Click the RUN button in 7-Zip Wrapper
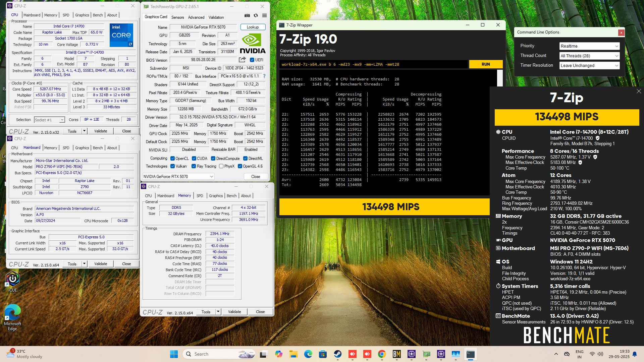Viewport: 644px width, 362px height. (485, 64)
